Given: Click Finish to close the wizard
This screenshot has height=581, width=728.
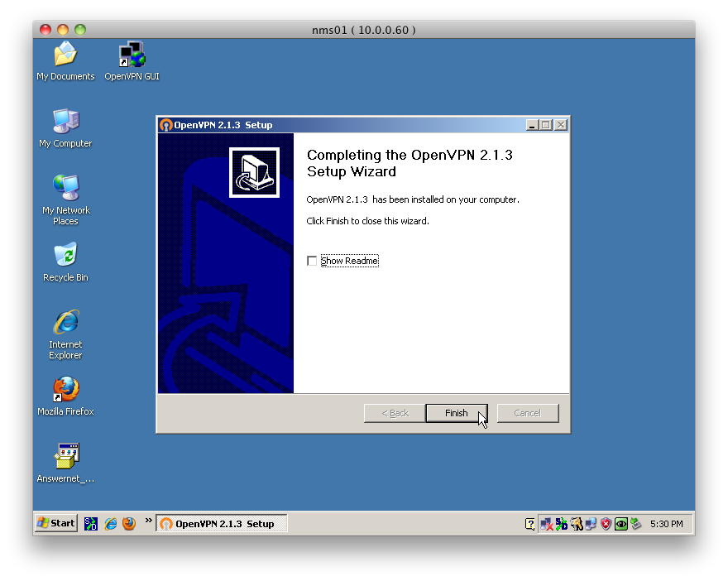Looking at the screenshot, I should click(457, 413).
